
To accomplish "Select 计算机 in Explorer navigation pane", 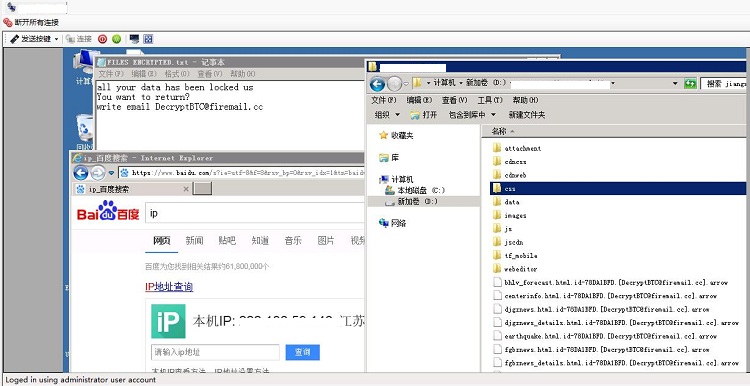I will (396, 179).
